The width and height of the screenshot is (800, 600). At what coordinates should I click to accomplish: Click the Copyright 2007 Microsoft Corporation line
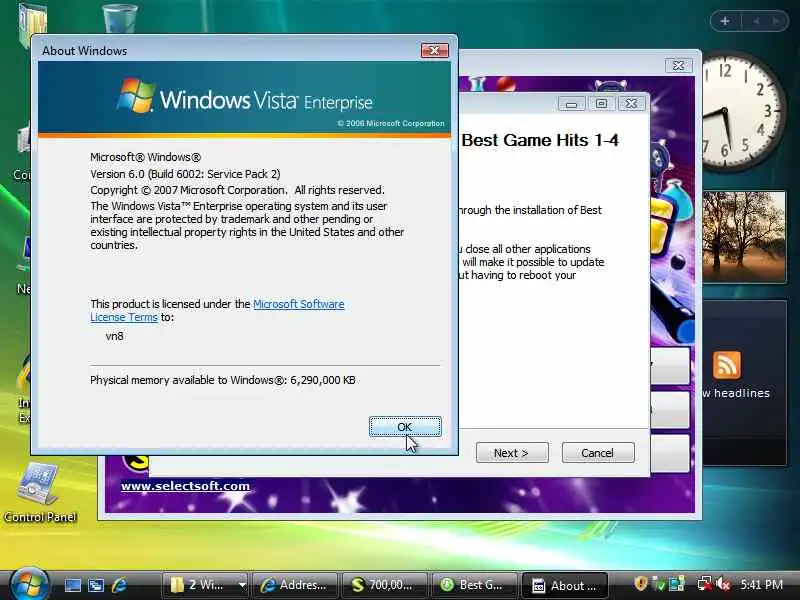pos(237,190)
